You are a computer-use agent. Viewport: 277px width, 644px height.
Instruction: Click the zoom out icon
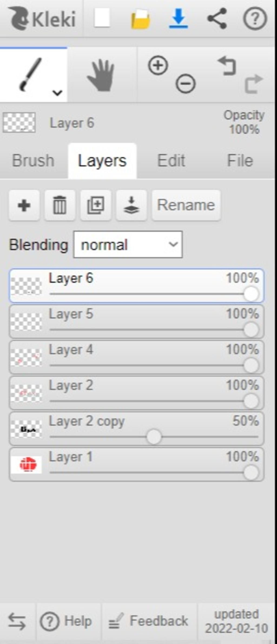tap(186, 84)
